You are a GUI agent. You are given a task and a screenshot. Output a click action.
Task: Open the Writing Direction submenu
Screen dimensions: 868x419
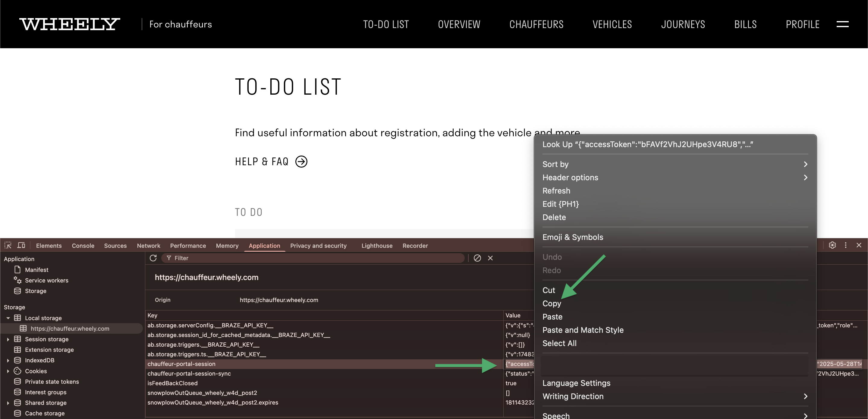[x=675, y=396]
